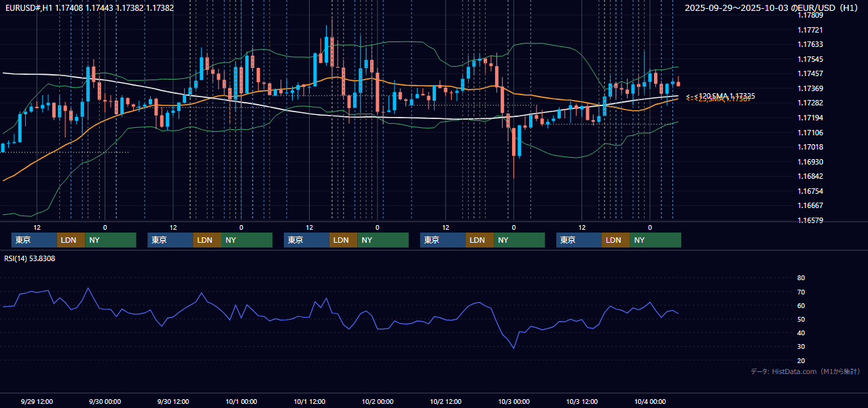Click the 1.17282 price axis label

810,103
